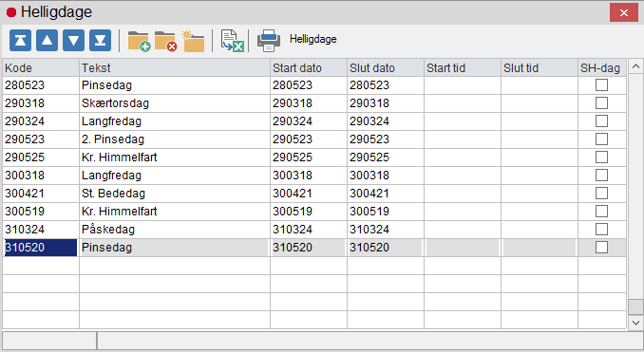644x352 pixels.
Task: Tick SH-dag checkbox for Pinsedag 280523
Action: point(601,85)
